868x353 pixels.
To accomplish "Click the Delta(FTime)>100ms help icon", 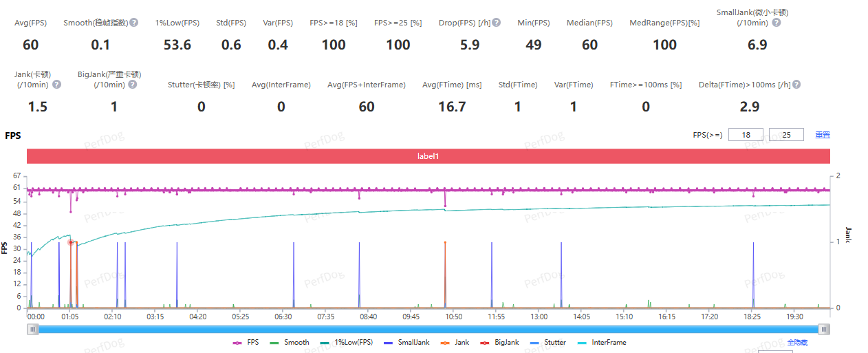I will point(796,85).
